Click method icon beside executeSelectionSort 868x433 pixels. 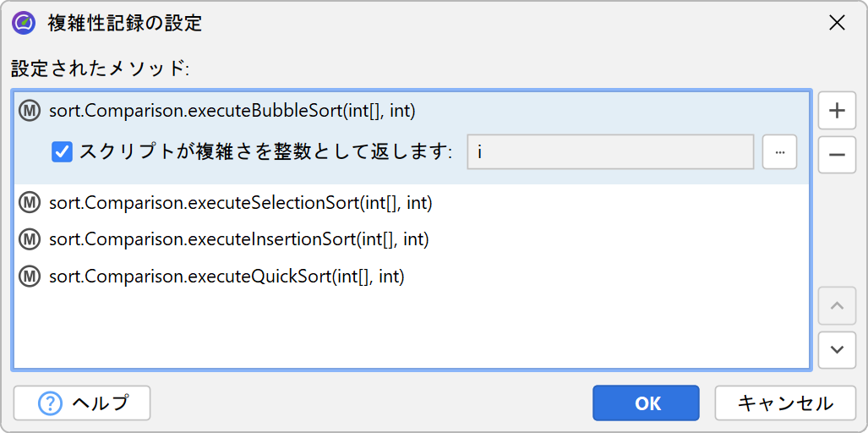pos(30,202)
